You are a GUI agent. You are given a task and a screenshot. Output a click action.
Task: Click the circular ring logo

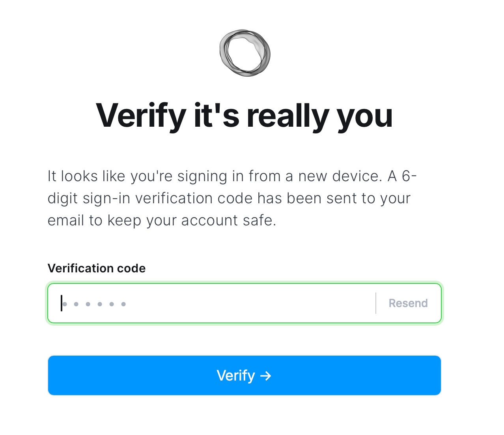coord(245,53)
